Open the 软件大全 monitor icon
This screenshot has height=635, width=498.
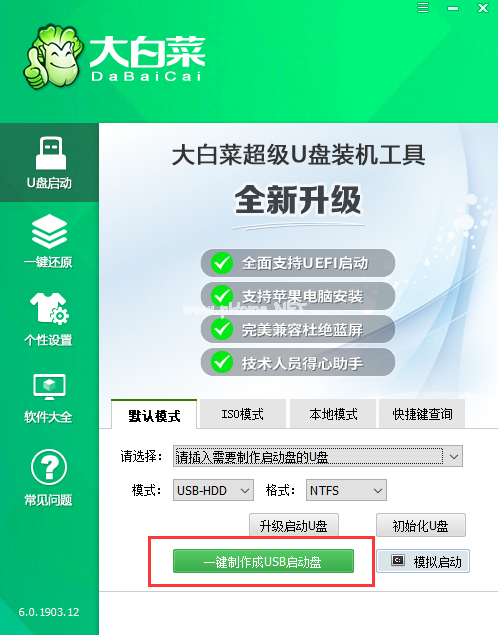point(49,387)
